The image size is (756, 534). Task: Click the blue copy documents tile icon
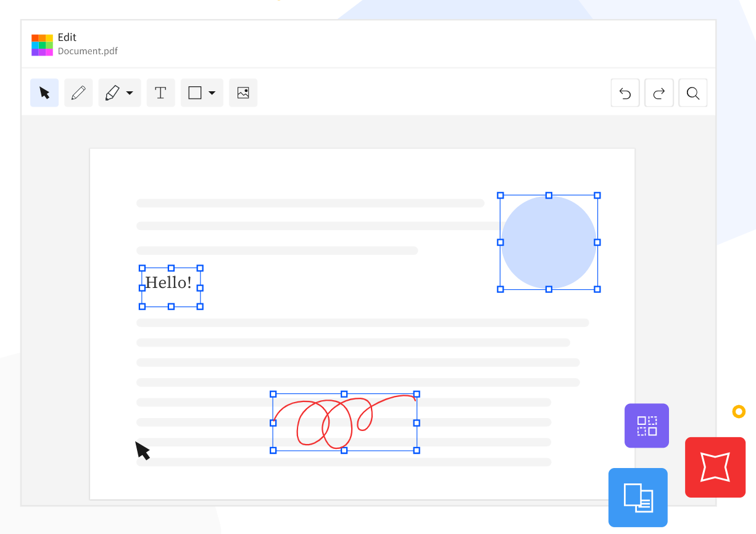[x=638, y=498]
